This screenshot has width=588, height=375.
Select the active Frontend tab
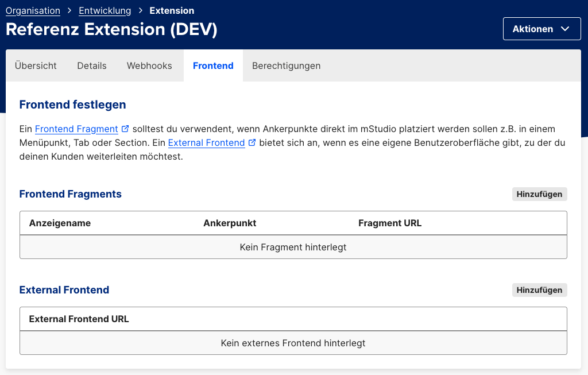click(213, 65)
